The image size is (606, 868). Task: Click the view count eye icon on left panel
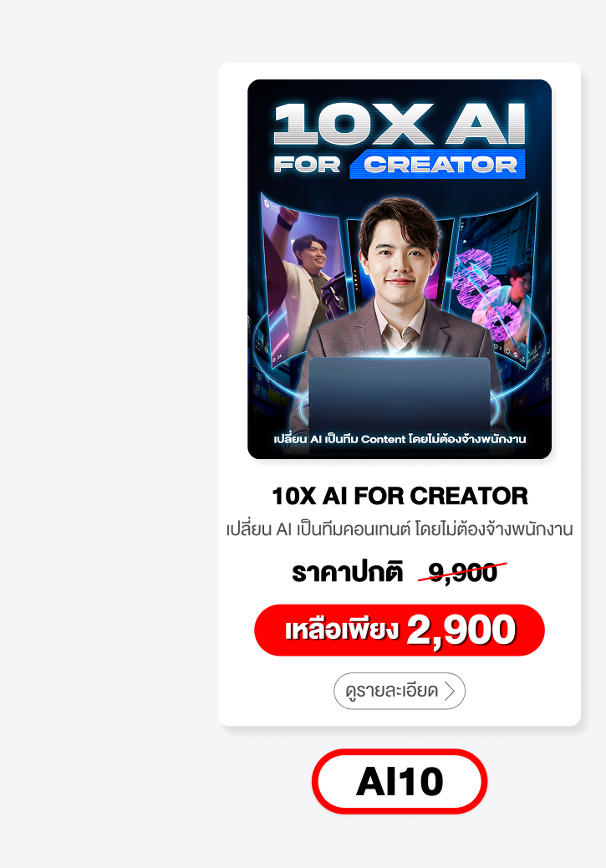pos(274,358)
